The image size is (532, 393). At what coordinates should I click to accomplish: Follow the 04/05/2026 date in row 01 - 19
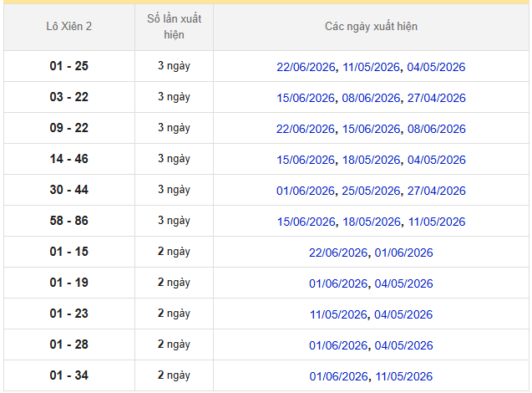point(403,283)
